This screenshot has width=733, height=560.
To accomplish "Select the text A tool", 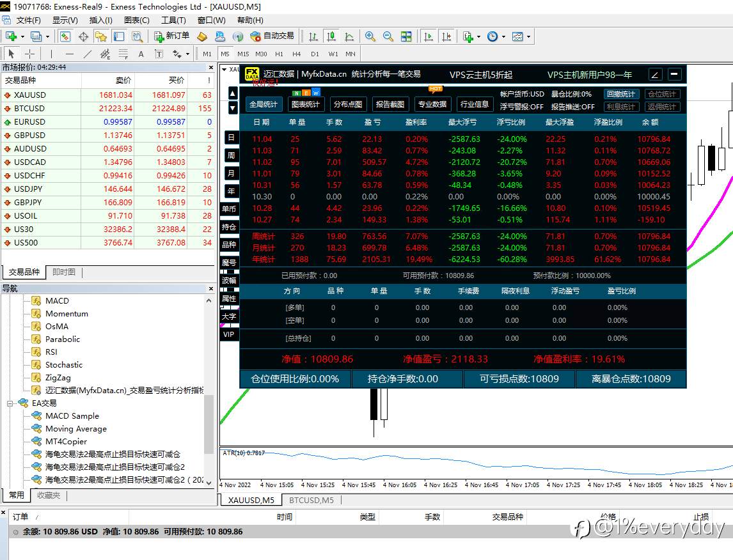I will pyautogui.click(x=141, y=54).
